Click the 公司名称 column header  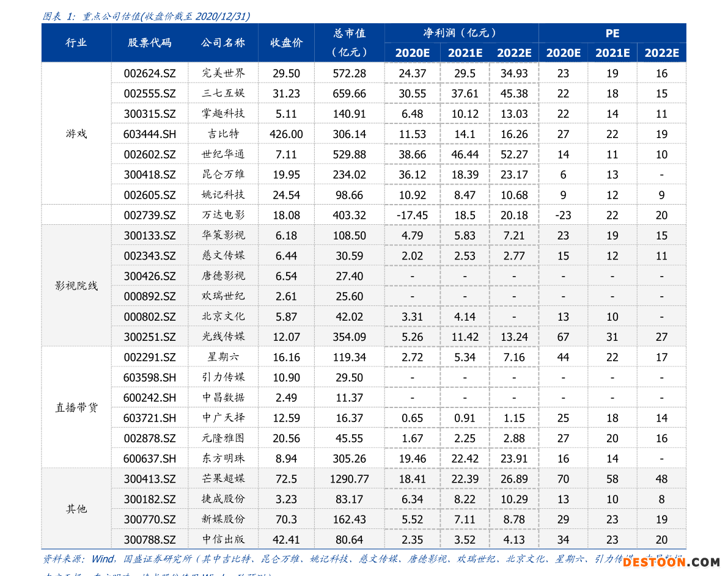coord(223,43)
